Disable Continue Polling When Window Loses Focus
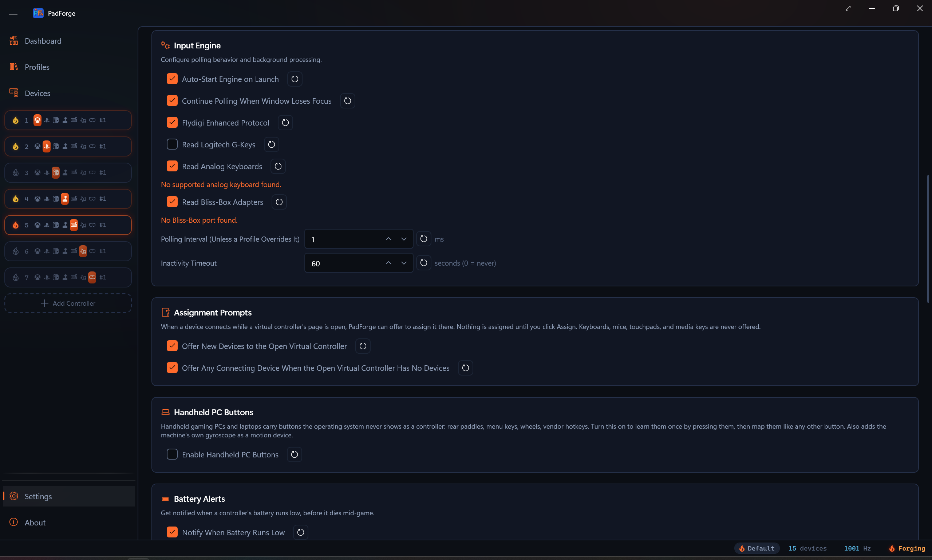The height and width of the screenshot is (560, 932). point(172,101)
